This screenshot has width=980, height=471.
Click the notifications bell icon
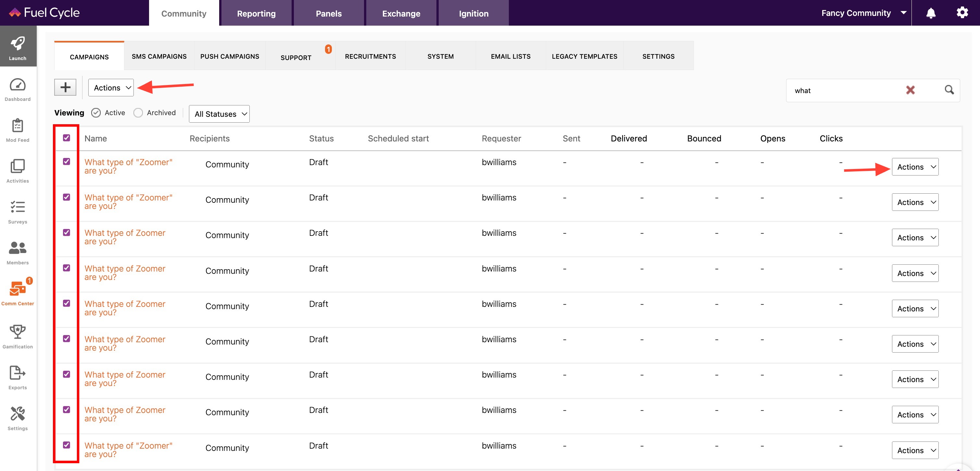pyautogui.click(x=931, y=13)
